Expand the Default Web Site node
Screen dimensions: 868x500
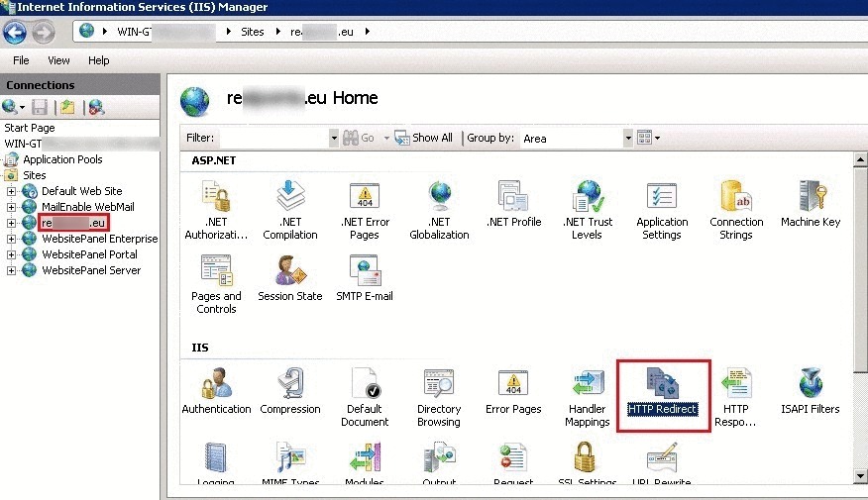12,191
